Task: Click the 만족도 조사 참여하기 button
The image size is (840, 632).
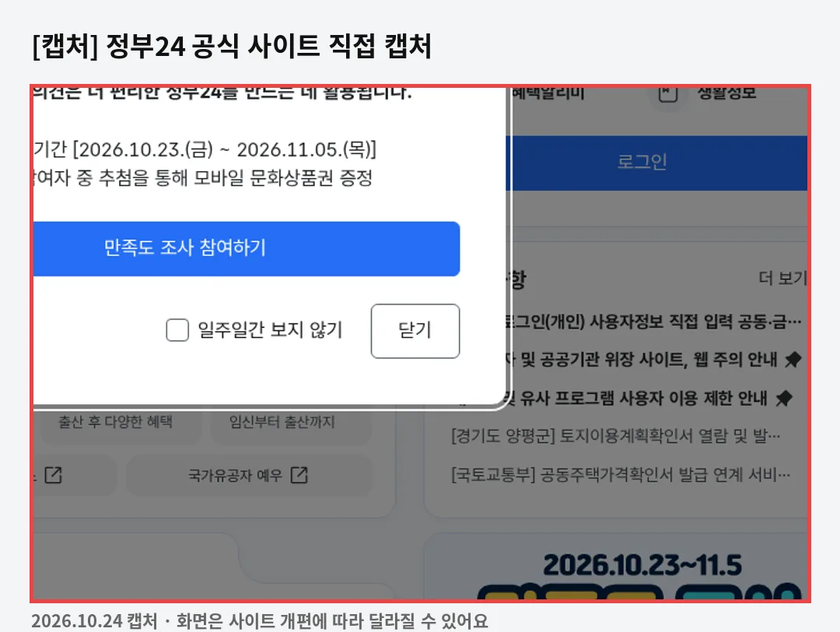Action: click(x=247, y=249)
